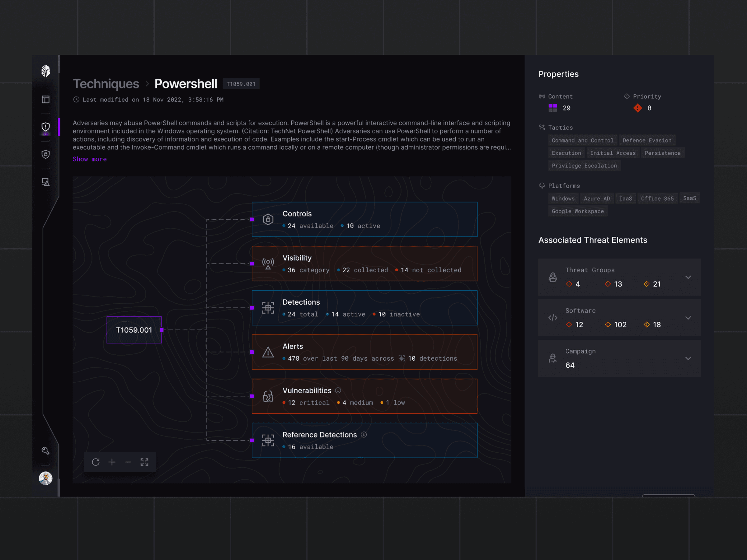This screenshot has height=560, width=747.
Task: Click the Defence Evasion tactic tag
Action: click(x=647, y=140)
